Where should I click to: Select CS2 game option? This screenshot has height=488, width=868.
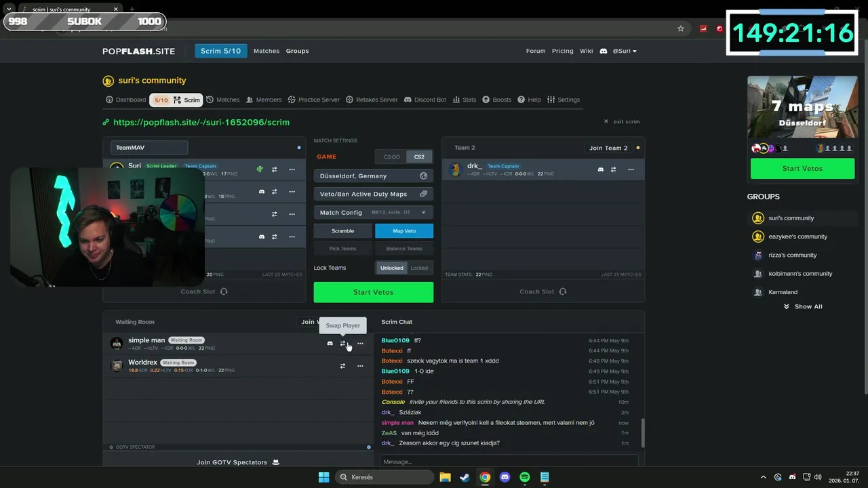(419, 157)
